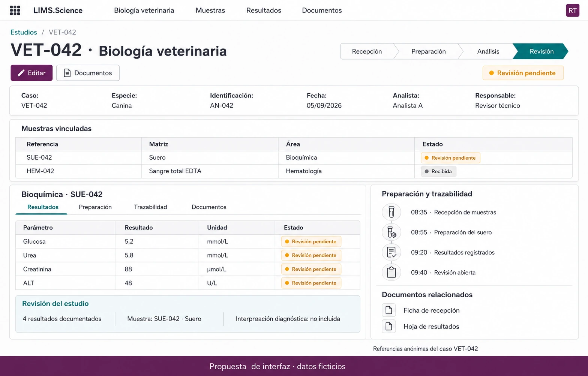Open the apps grid launcher icon
588x376 pixels.
pos(15,10)
